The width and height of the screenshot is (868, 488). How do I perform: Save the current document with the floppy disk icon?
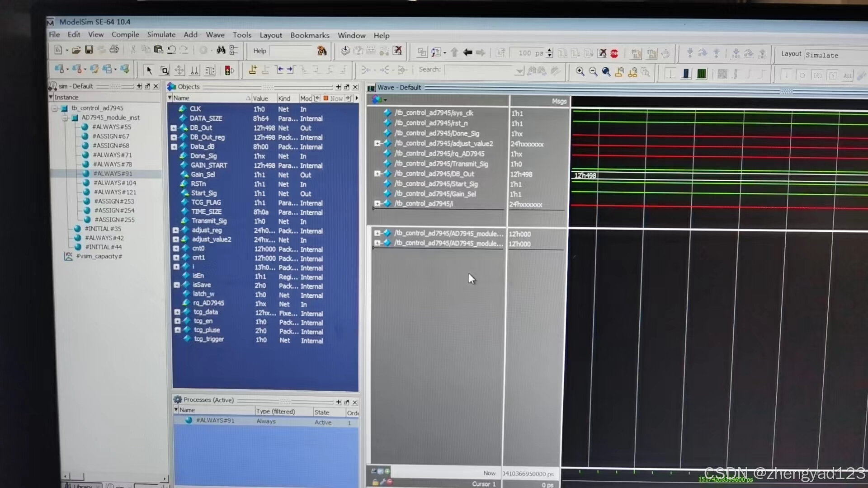pos(90,50)
